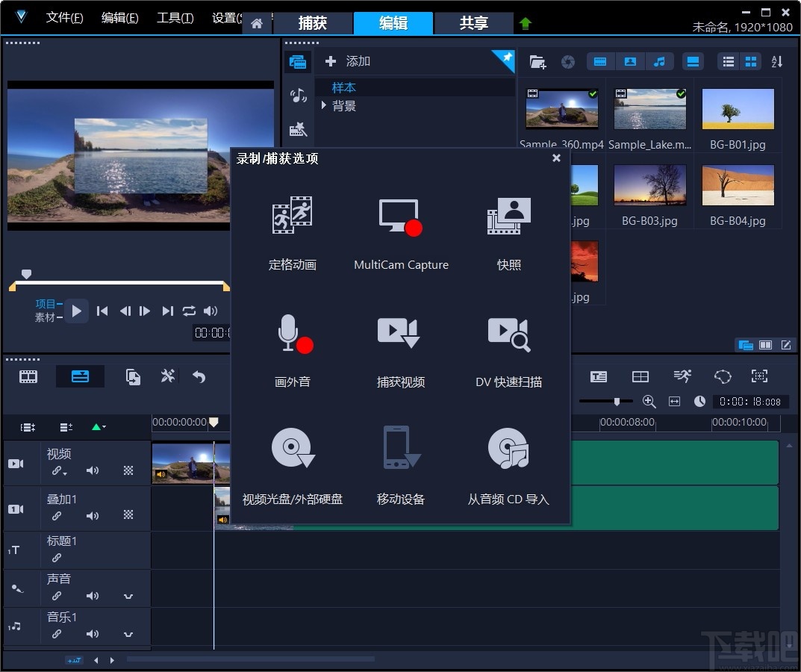Click 从音频 CD 导入 icon
The width and height of the screenshot is (801, 672).
click(x=508, y=449)
